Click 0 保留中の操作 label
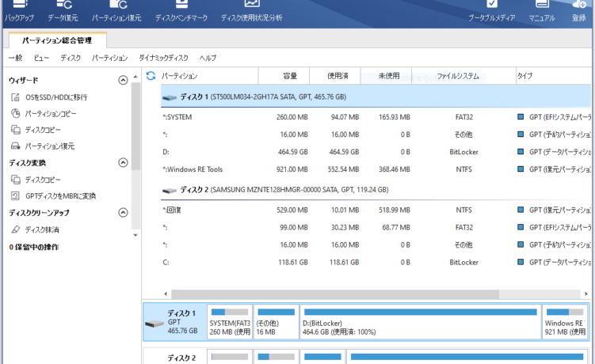 [34, 247]
